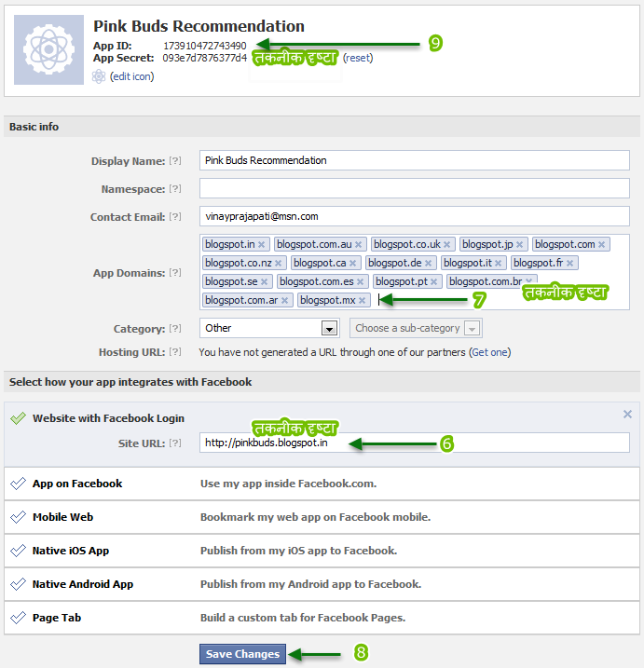Screen dimensions: 644x668
Task: Remove the blogspot.it domain
Action: click(x=498, y=264)
